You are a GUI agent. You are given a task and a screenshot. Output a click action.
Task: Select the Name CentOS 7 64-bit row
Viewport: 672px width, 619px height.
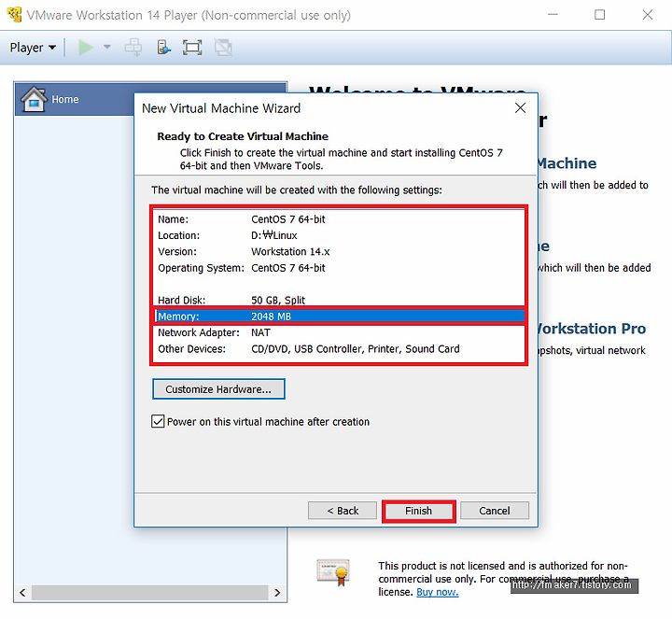click(x=340, y=219)
